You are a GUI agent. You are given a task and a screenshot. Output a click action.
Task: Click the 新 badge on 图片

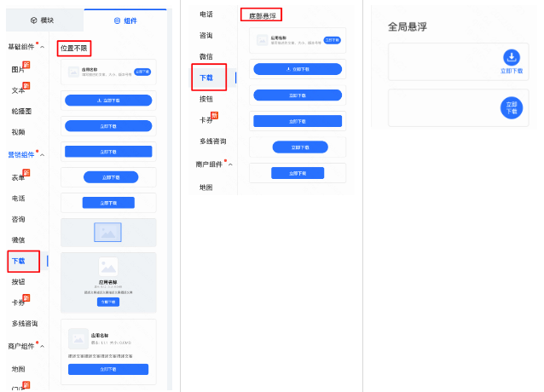pyautogui.click(x=26, y=65)
